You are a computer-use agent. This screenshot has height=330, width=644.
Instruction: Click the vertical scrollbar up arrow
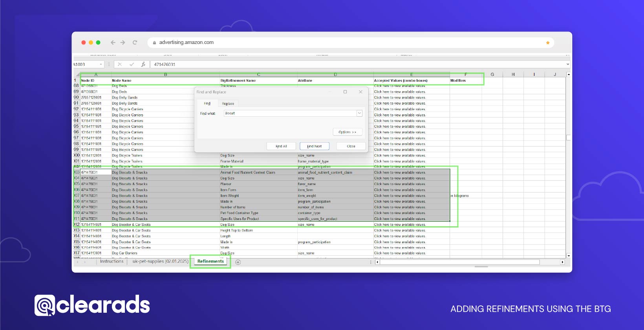(x=569, y=74)
